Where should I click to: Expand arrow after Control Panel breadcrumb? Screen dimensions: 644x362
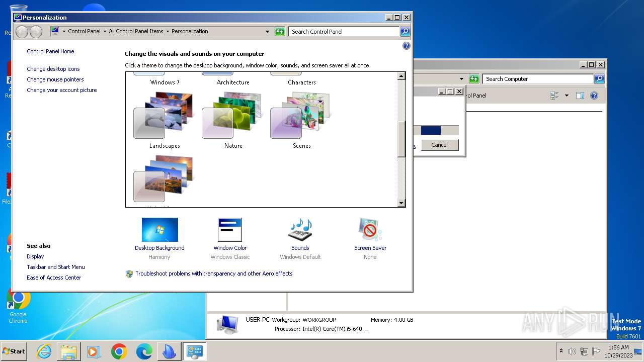point(105,31)
